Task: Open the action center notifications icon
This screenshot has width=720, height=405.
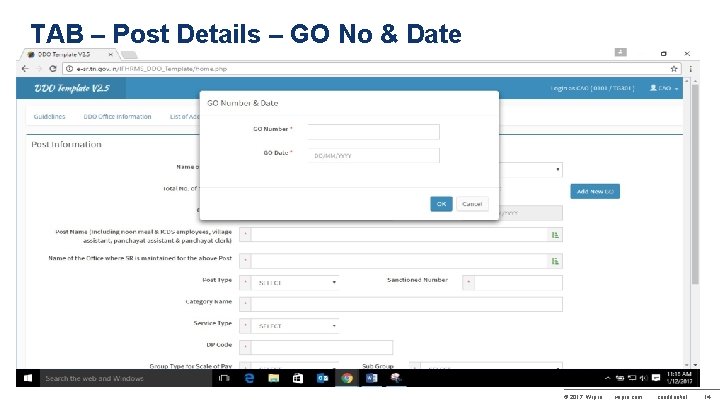Action: [656, 378]
